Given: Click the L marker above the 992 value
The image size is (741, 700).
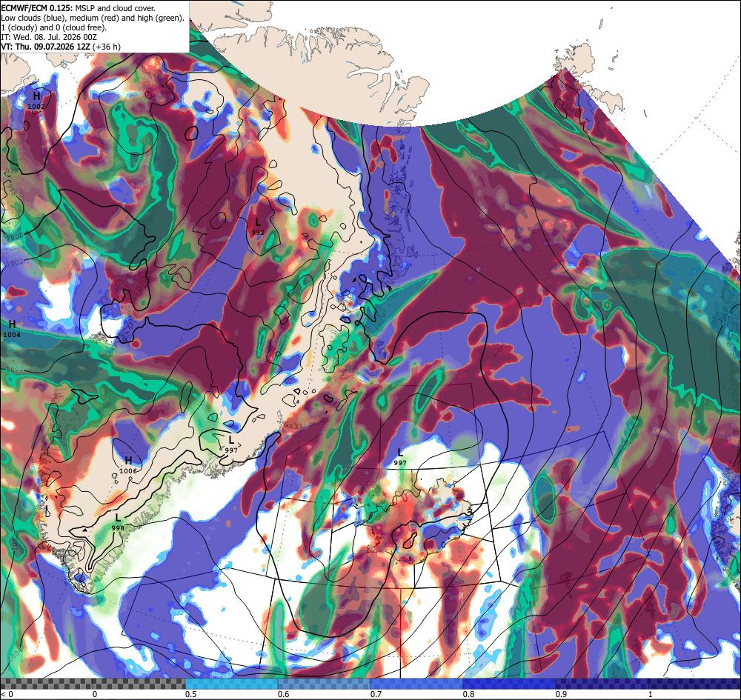Looking at the screenshot, I should click(258, 221).
